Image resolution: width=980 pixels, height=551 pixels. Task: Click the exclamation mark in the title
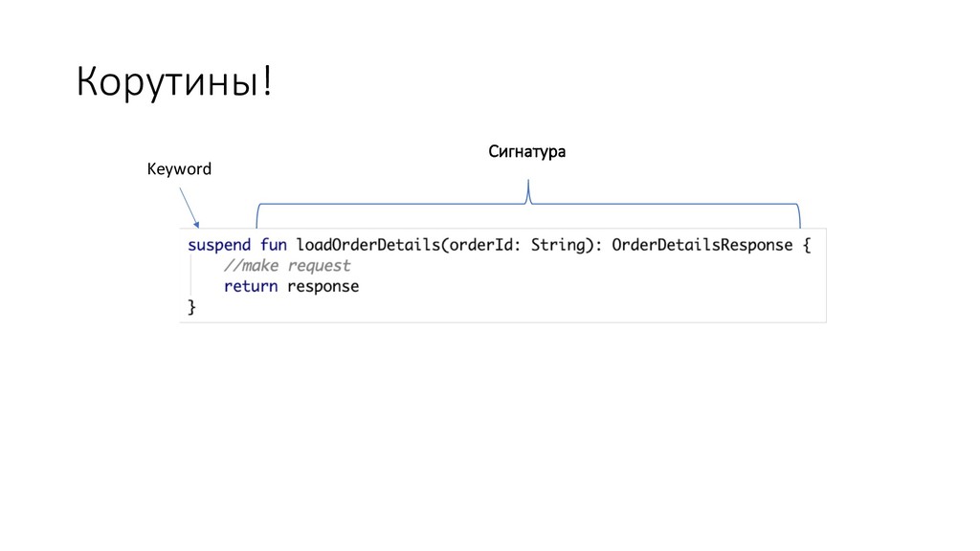point(266,84)
